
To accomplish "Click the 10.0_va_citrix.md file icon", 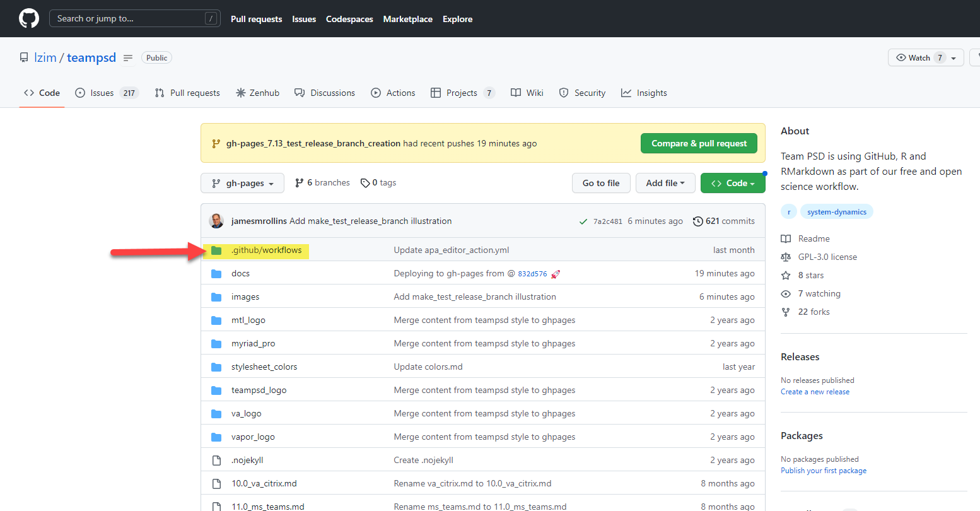I will pyautogui.click(x=216, y=484).
